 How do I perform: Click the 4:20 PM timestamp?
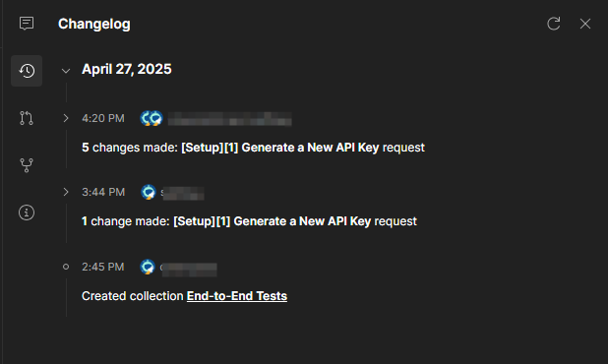103,118
